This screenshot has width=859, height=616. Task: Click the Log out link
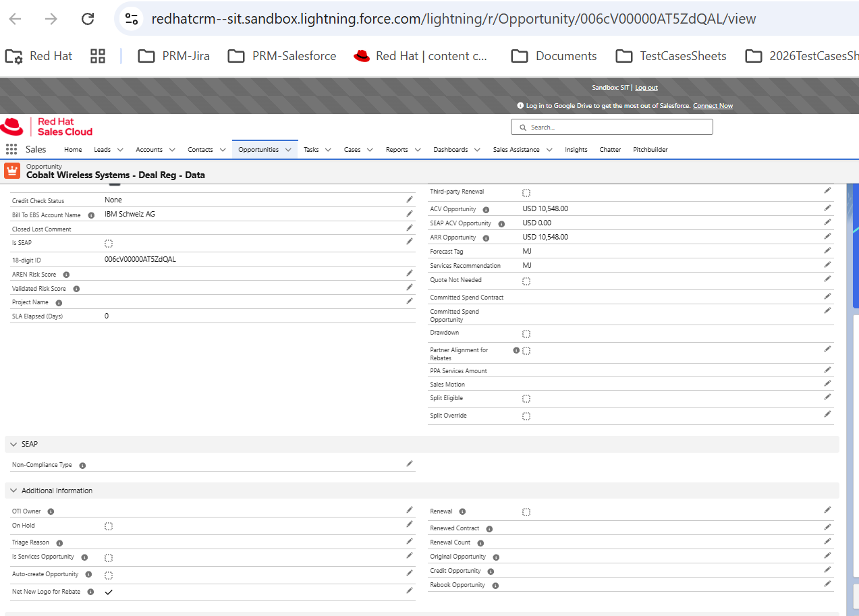coord(646,88)
